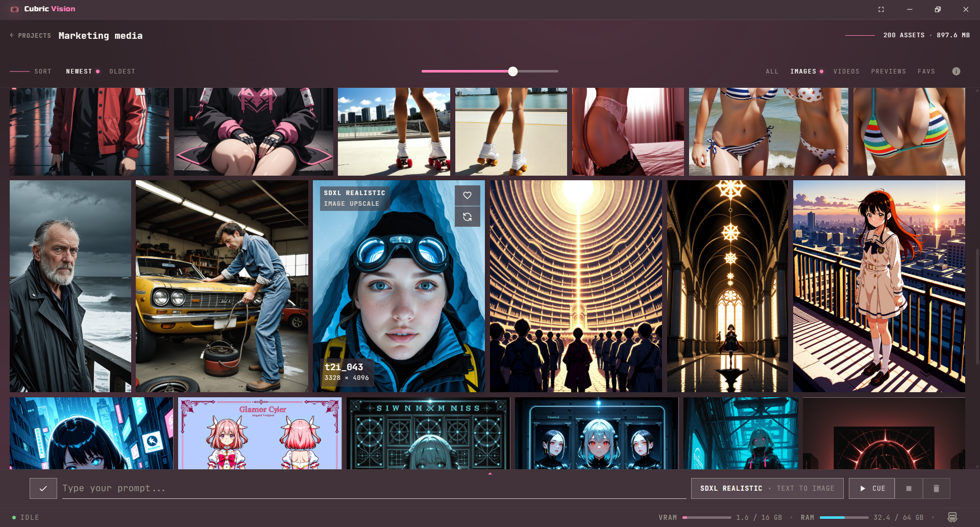Viewport: 980px width, 527px height.
Task: Click the thumbnail size slider handle
Action: (513, 71)
